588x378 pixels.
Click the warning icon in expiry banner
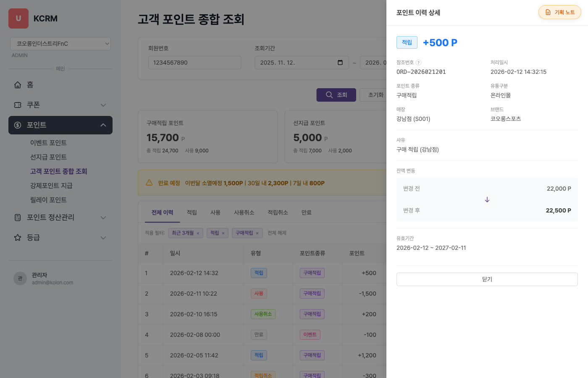149,183
